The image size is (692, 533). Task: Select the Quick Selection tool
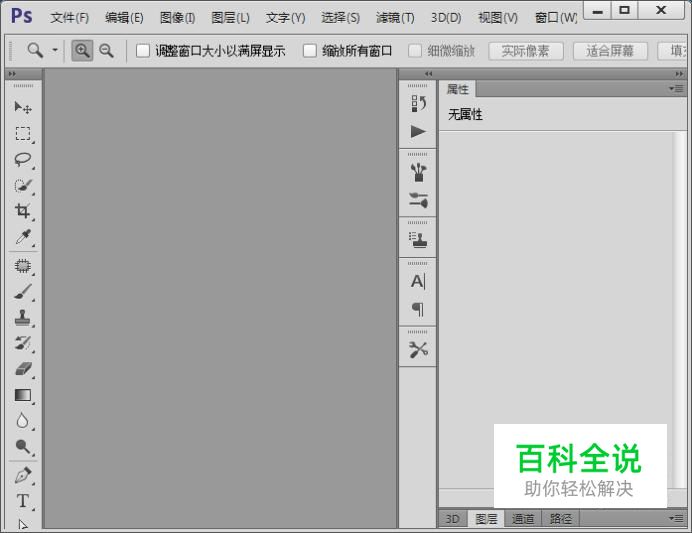coord(23,185)
